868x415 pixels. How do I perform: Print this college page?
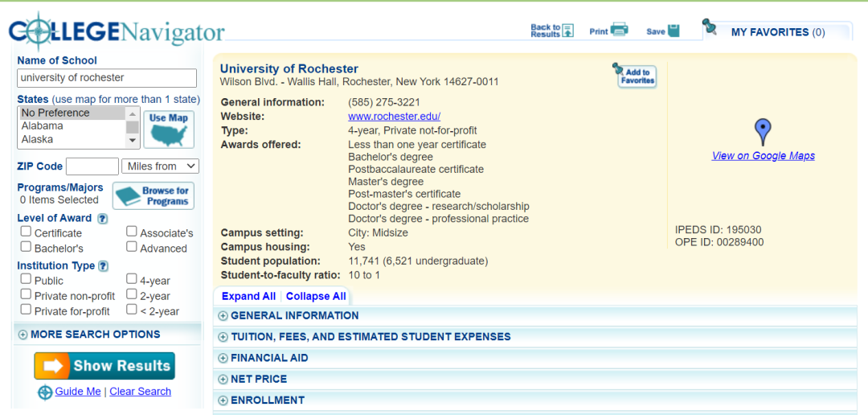[608, 31]
